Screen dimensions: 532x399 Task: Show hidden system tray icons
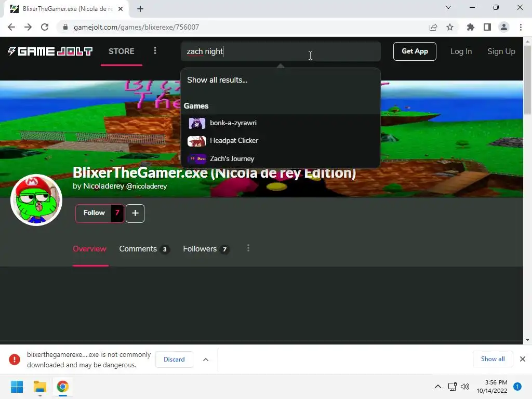(438, 387)
